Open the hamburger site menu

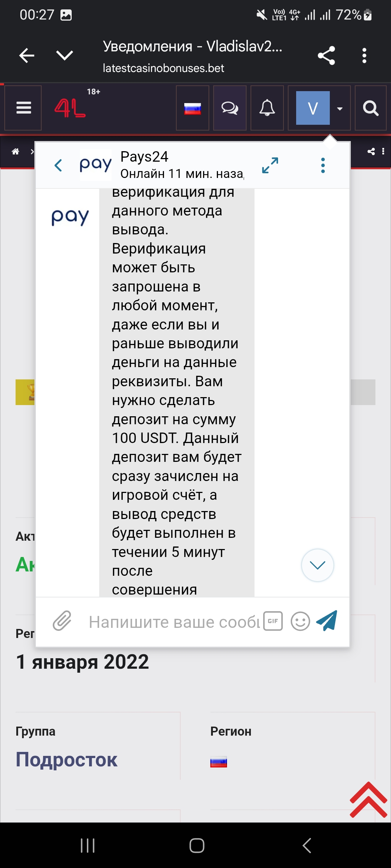(24, 108)
